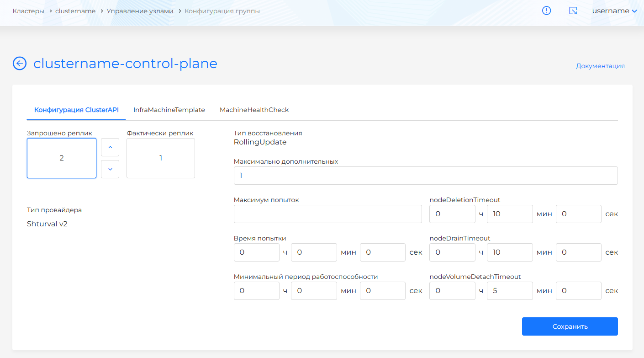
Task: Click the expand window icon in header
Action: point(573,11)
